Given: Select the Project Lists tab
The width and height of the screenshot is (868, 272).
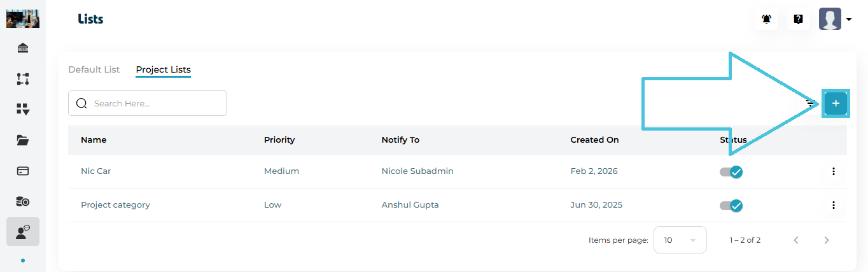Looking at the screenshot, I should click(163, 69).
